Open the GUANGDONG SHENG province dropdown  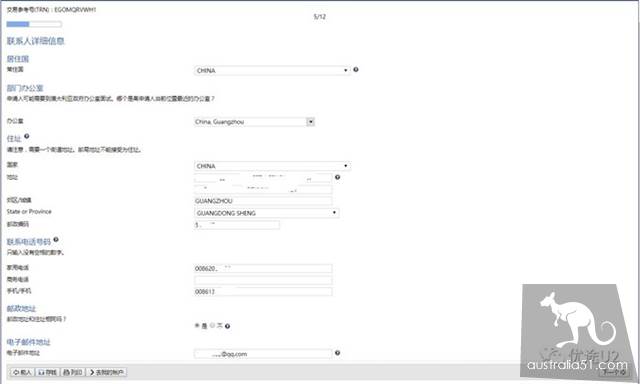click(x=267, y=213)
